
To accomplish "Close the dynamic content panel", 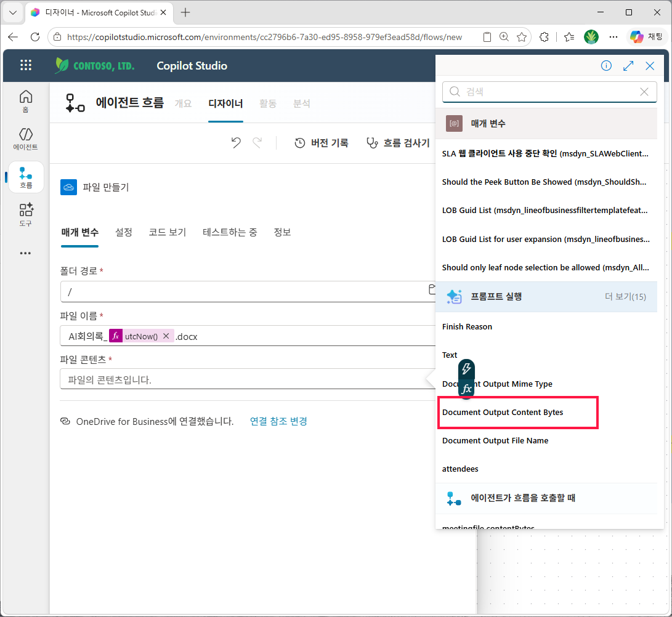I will (650, 65).
